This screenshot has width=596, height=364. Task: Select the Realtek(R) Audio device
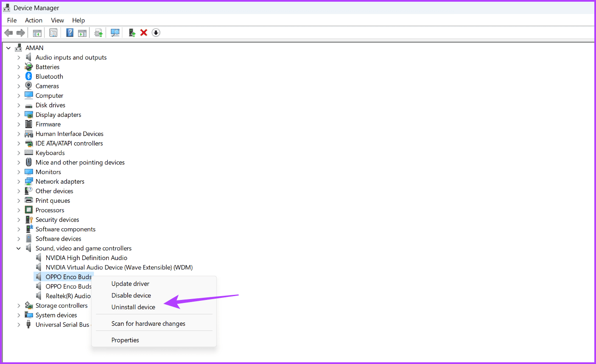click(68, 296)
